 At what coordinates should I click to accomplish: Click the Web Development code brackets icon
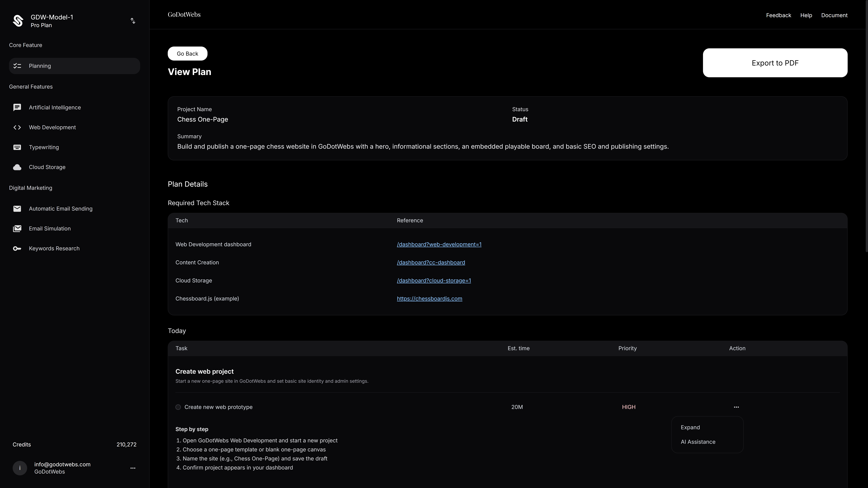click(17, 127)
